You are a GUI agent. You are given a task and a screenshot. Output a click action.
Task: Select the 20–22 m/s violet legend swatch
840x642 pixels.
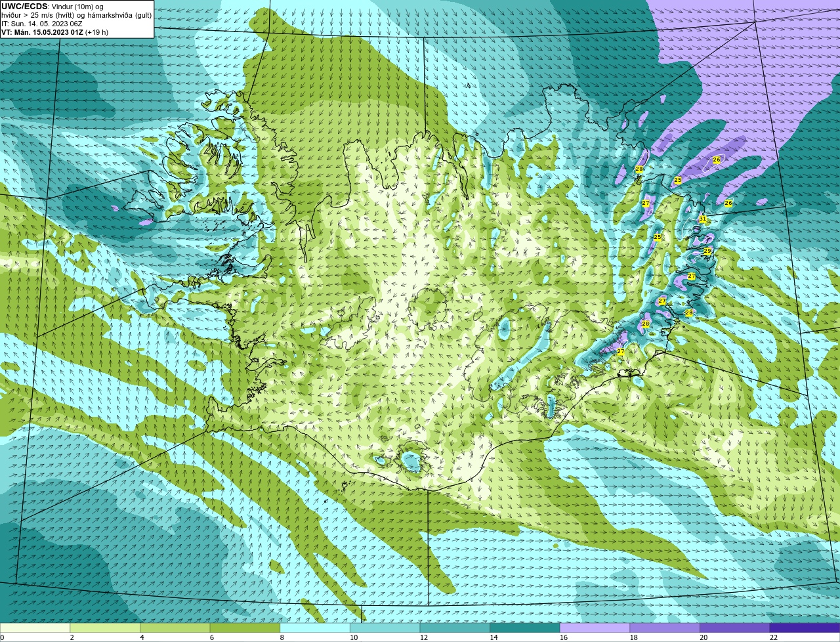[734, 628]
